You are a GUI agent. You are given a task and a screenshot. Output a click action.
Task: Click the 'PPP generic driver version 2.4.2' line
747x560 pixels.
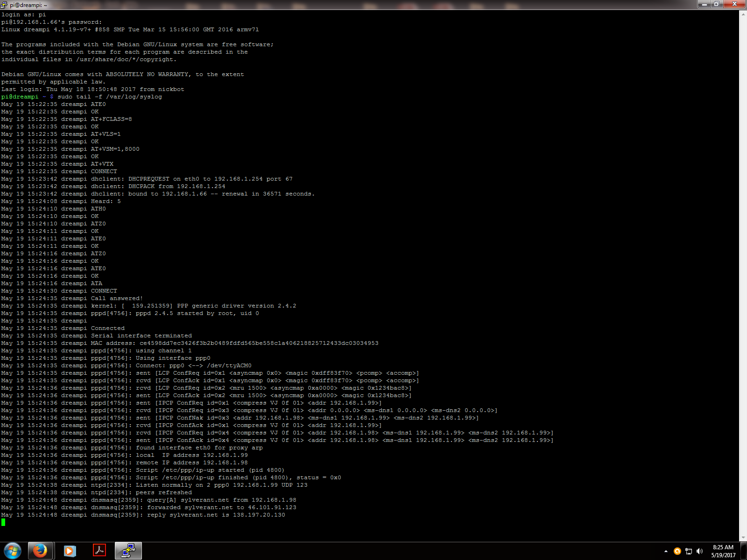149,306
